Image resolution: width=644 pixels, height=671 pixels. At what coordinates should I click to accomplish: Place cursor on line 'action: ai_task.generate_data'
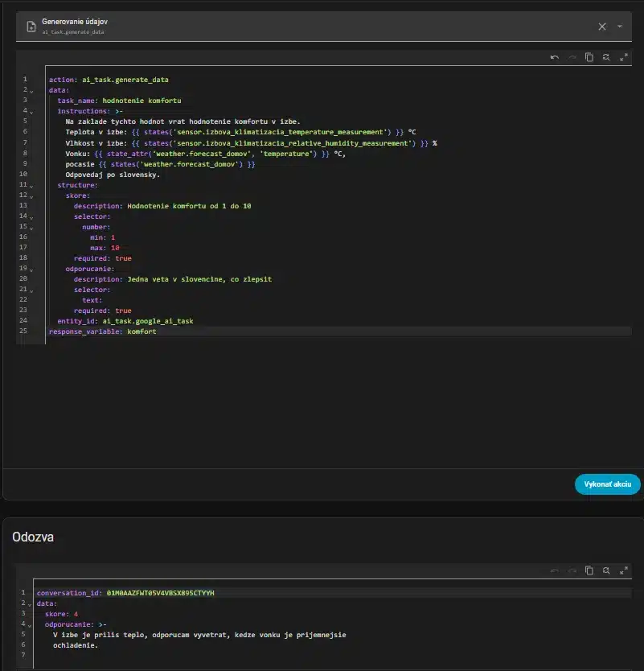click(x=109, y=80)
